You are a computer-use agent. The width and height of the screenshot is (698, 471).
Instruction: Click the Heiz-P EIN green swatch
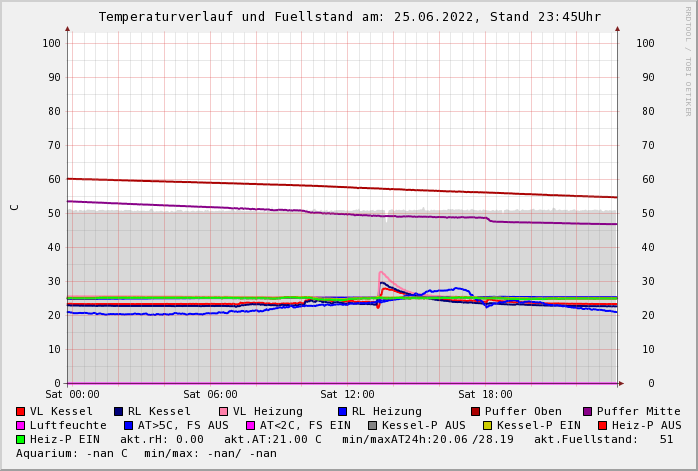coord(20,439)
